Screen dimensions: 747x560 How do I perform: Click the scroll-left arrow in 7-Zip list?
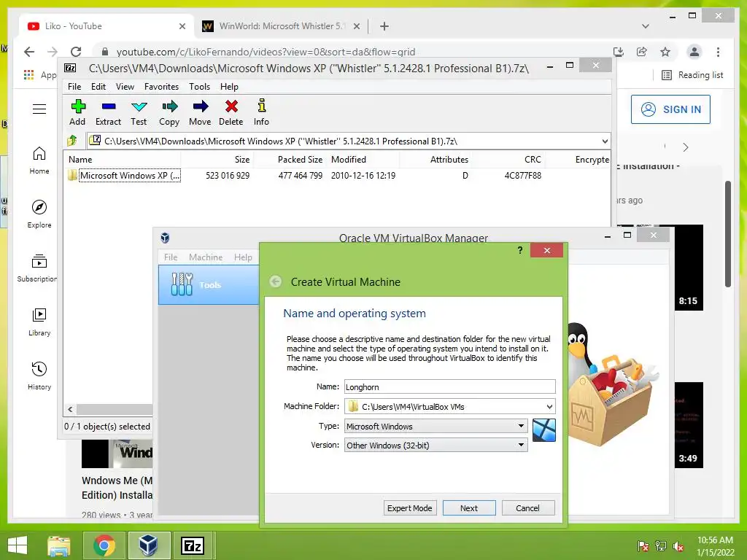coord(70,410)
